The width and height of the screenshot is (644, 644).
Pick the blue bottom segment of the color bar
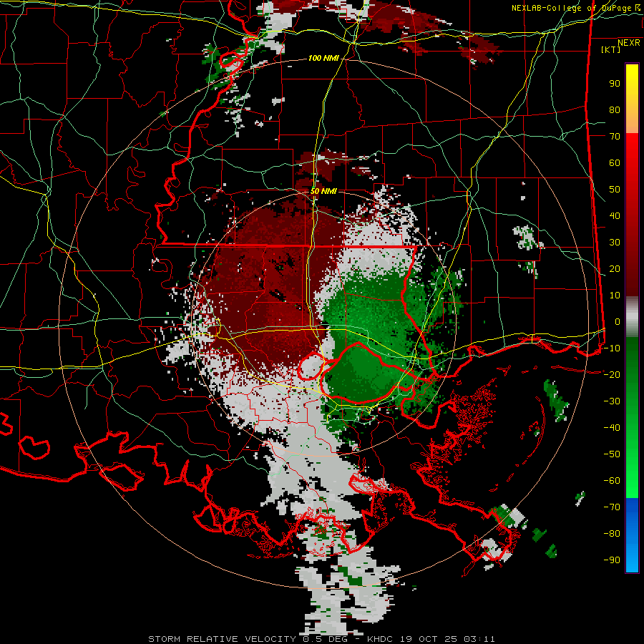[632, 535]
